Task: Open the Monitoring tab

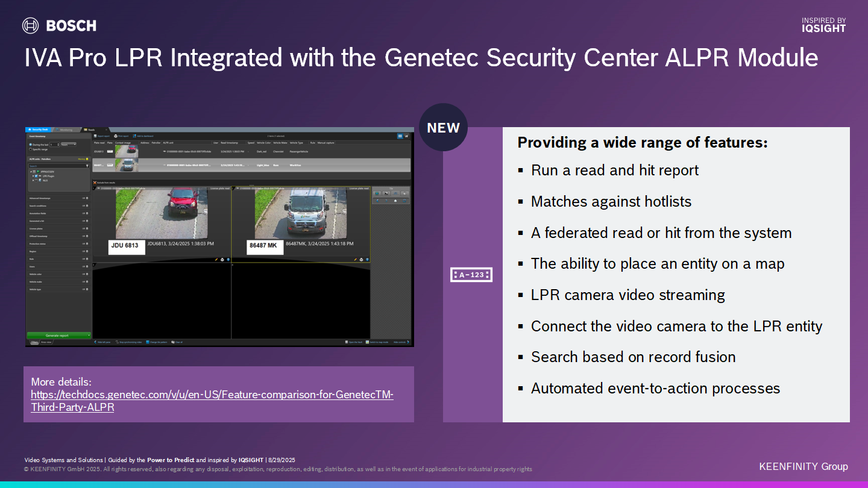Action: click(x=66, y=130)
